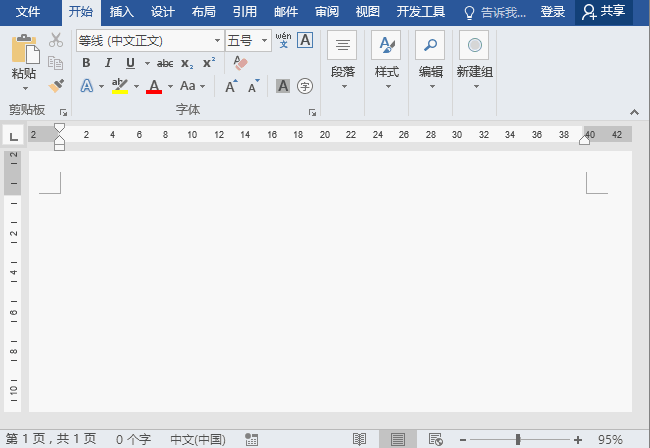Apply the Character Border icon
Image resolution: width=650 pixels, height=448 pixels.
tap(305, 40)
